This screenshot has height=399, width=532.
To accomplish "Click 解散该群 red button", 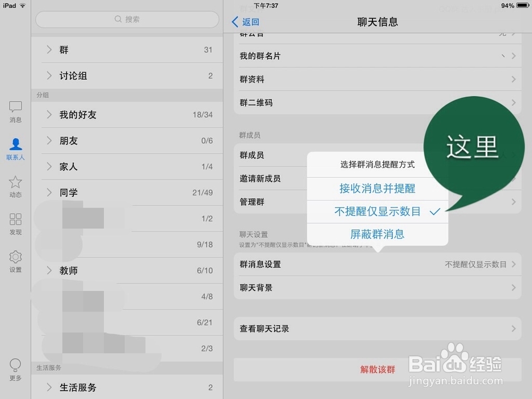I will pos(377,370).
